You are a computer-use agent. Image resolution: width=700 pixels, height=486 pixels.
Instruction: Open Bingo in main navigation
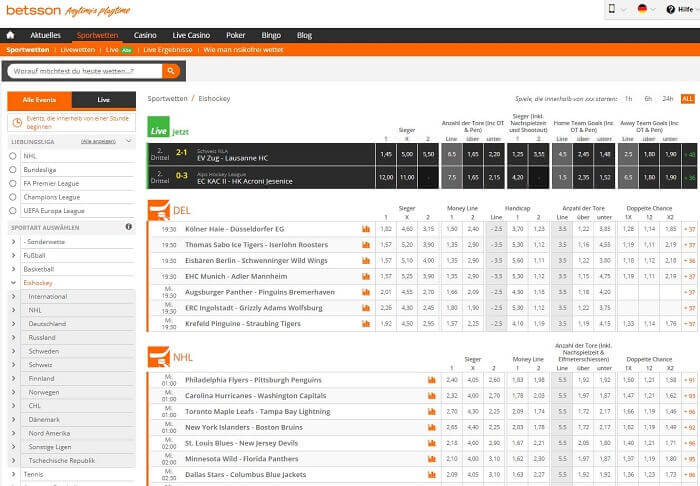point(271,35)
